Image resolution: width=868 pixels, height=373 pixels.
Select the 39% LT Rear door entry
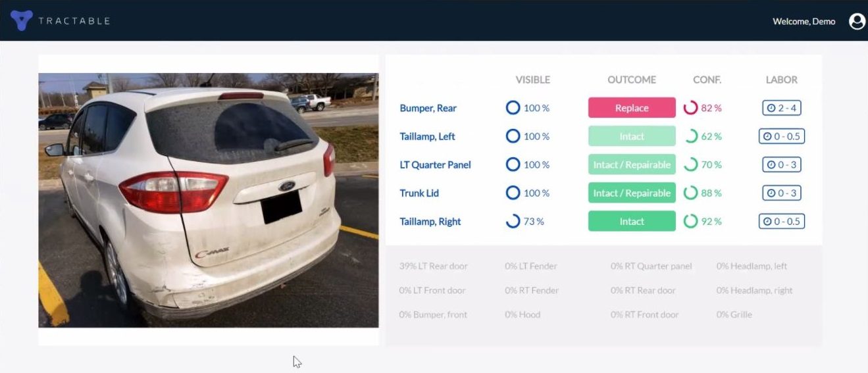(433, 266)
